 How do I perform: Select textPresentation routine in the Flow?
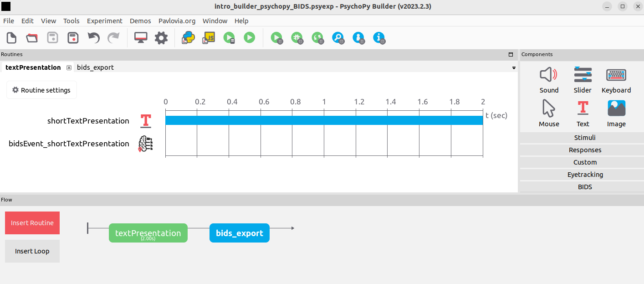148,233
